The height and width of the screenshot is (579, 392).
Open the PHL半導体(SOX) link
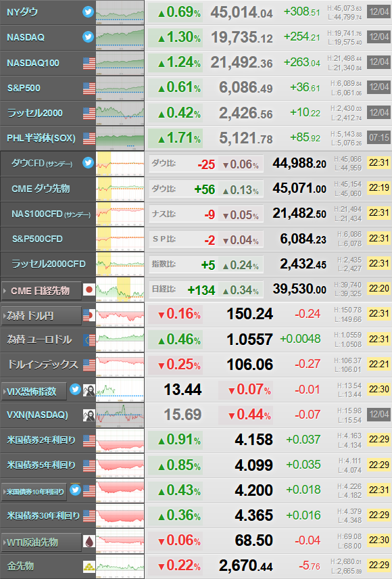(41, 138)
